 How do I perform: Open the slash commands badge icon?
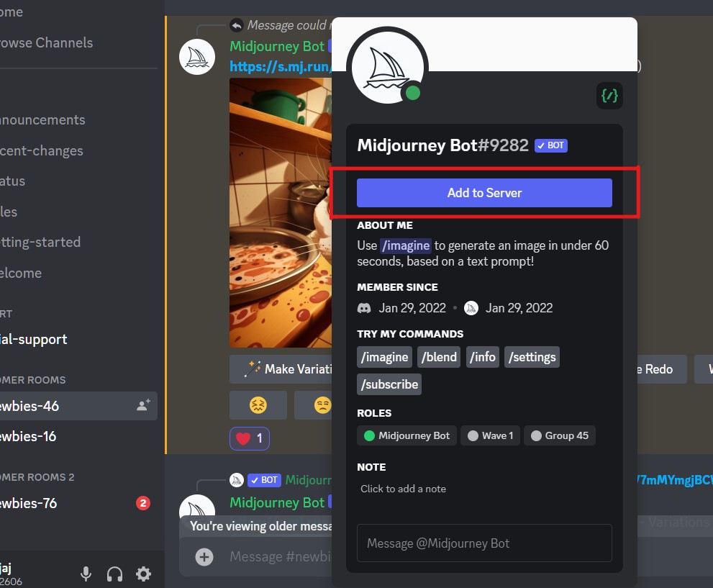[x=609, y=96]
